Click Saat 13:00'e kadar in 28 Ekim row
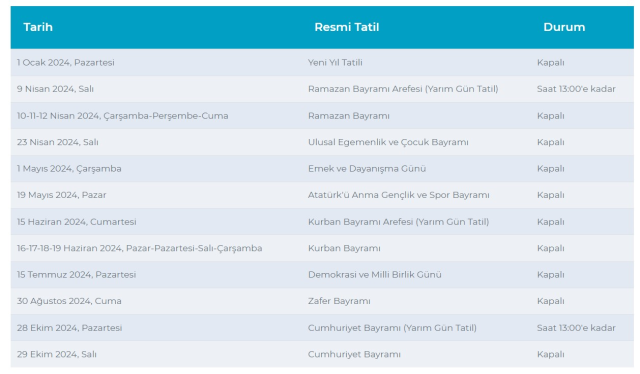 [576, 328]
